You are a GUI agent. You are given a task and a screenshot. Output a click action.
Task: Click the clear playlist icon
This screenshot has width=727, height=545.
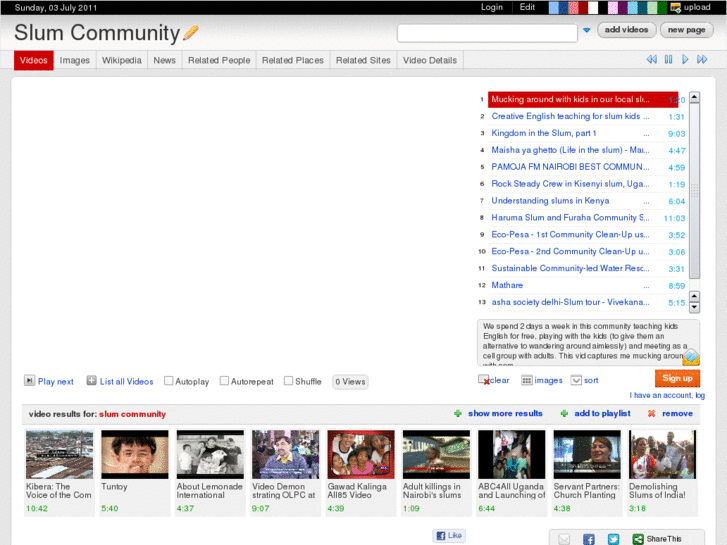[x=484, y=380]
